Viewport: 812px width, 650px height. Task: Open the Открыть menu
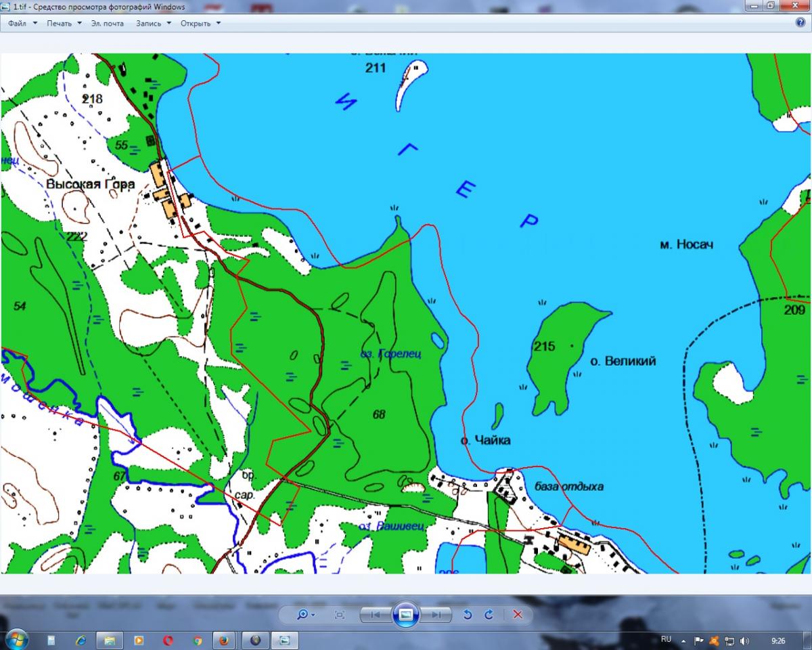click(200, 23)
